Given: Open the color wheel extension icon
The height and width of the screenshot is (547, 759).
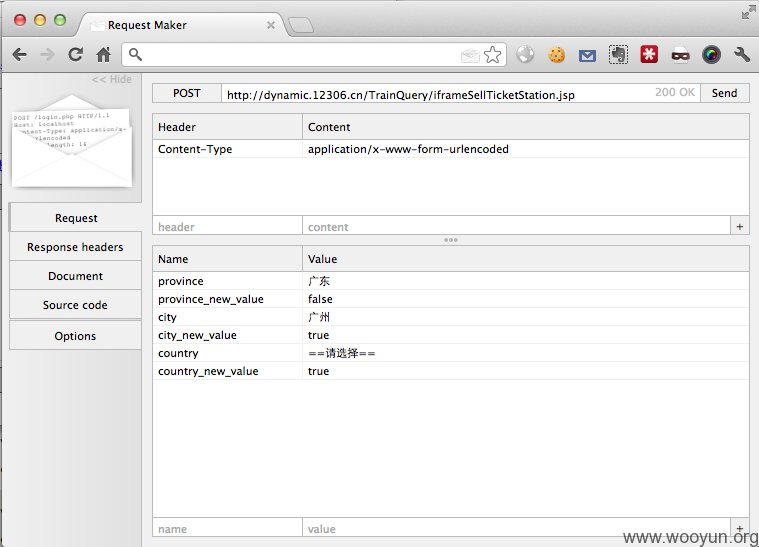Looking at the screenshot, I should click(711, 55).
